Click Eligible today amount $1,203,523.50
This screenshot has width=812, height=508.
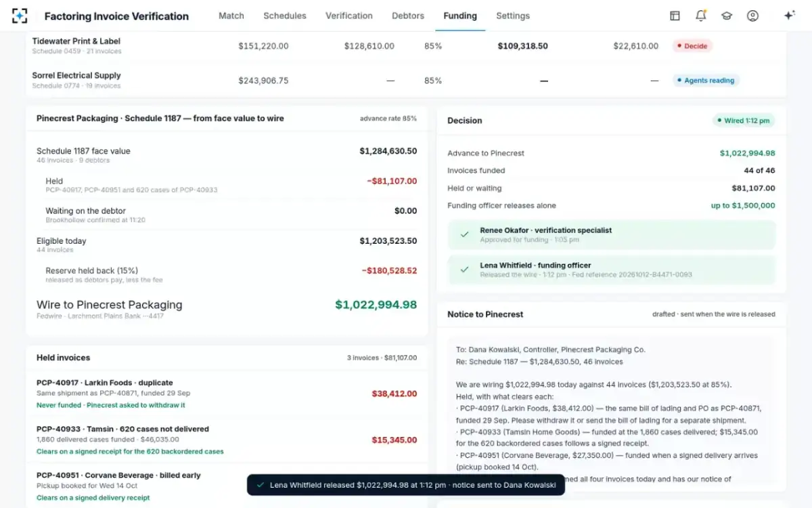(388, 240)
